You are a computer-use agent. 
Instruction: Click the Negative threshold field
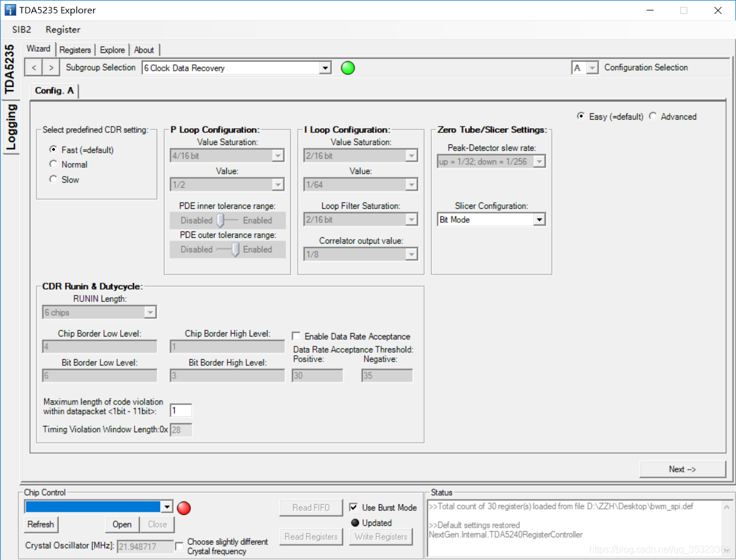[387, 375]
